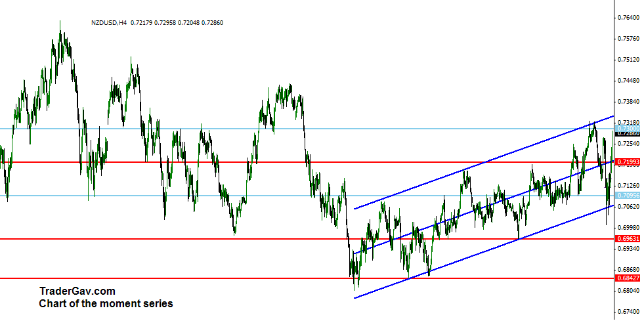Click the 0.74480 label on price axis
Viewport: 644px width, 321px height.
pyautogui.click(x=628, y=81)
